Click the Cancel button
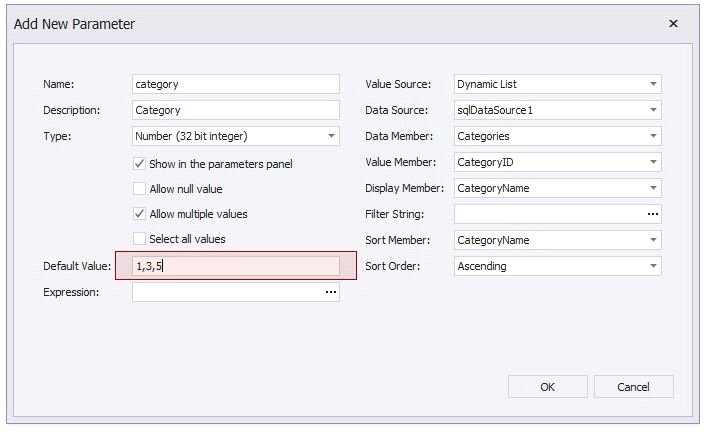 tap(633, 387)
